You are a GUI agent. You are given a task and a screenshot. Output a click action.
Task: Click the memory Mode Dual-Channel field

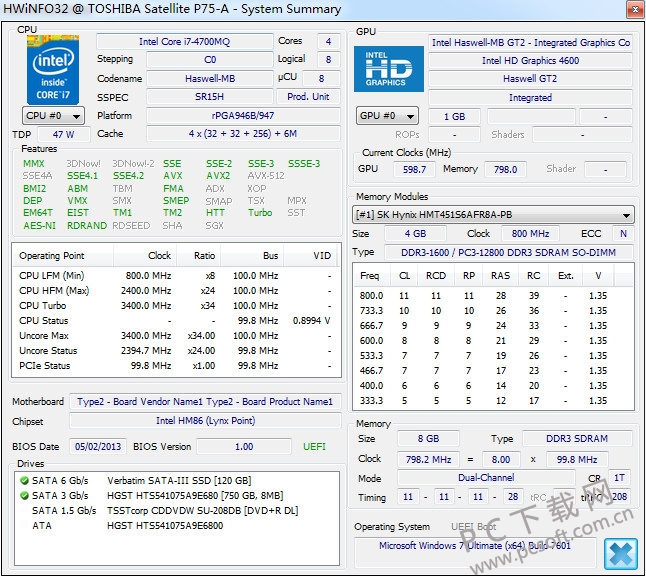pos(486,478)
